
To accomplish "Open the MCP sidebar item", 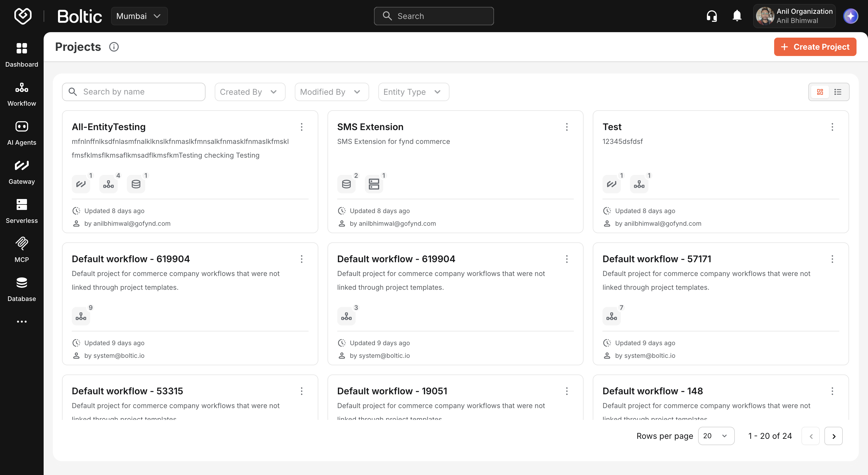I will tap(22, 250).
